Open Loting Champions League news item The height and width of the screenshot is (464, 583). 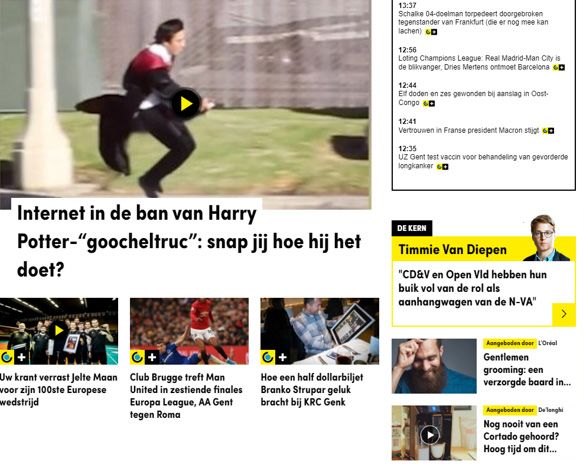click(480, 62)
